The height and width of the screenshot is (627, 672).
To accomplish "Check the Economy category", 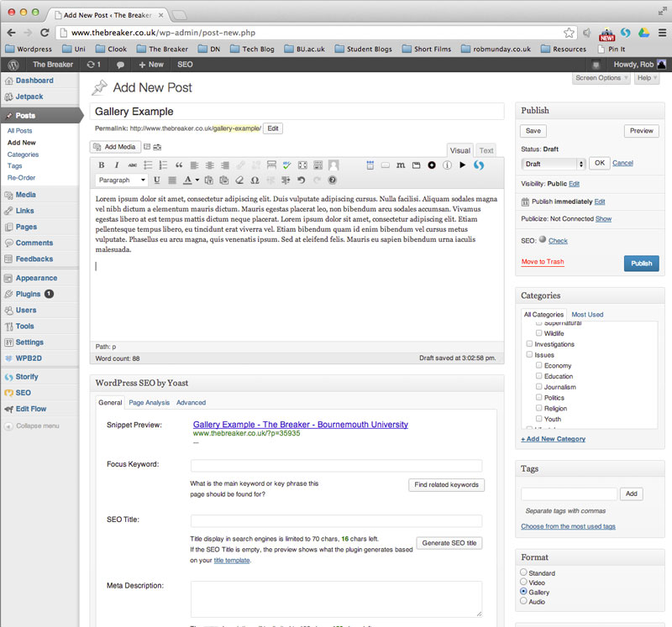I will click(539, 365).
